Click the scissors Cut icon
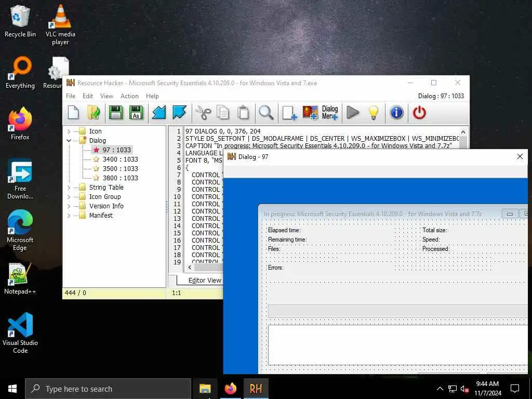Screen dimensions: 532x399 [x=203, y=113]
